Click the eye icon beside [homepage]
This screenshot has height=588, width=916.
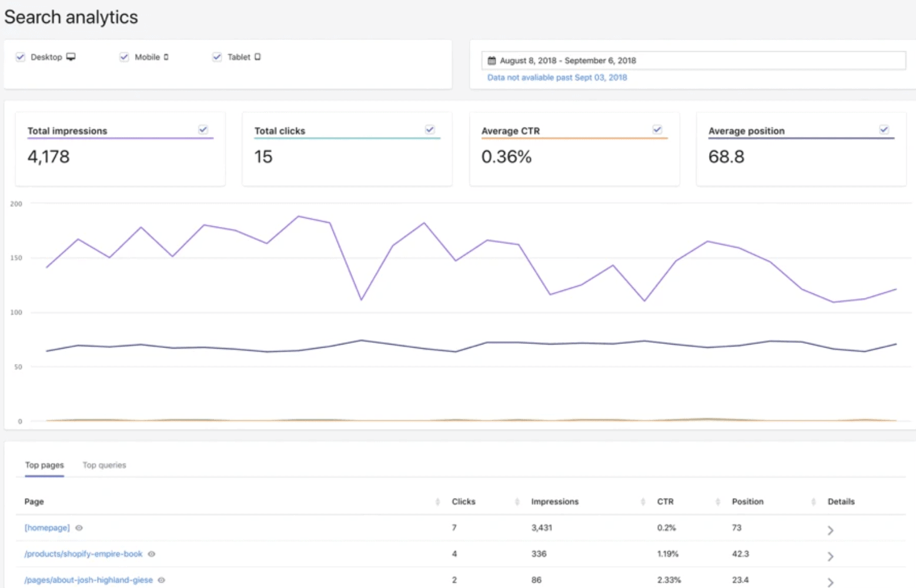tap(79, 528)
